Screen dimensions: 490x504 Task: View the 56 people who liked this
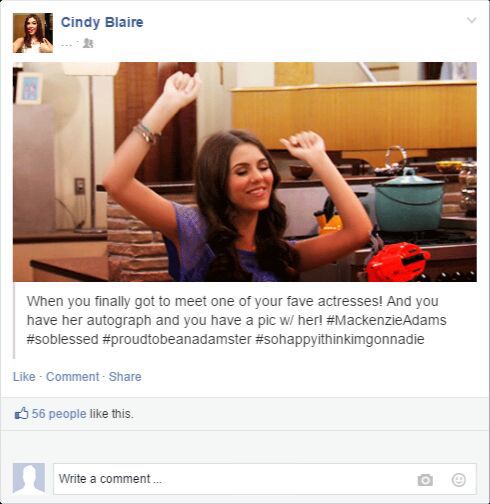[59, 414]
